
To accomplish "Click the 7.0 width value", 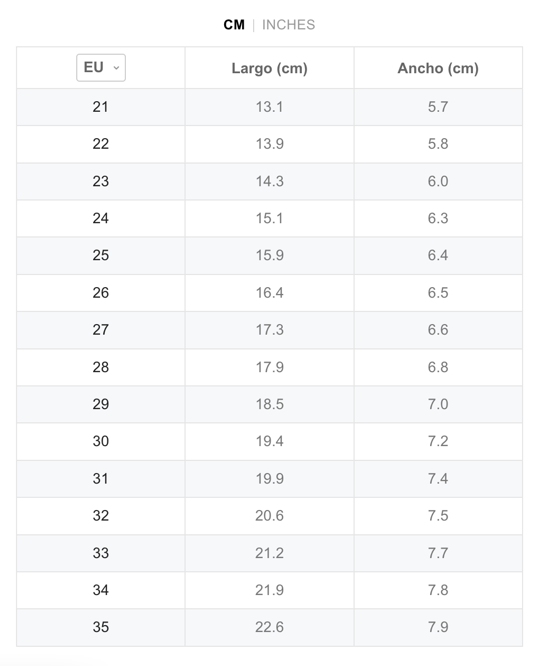I will [x=438, y=404].
